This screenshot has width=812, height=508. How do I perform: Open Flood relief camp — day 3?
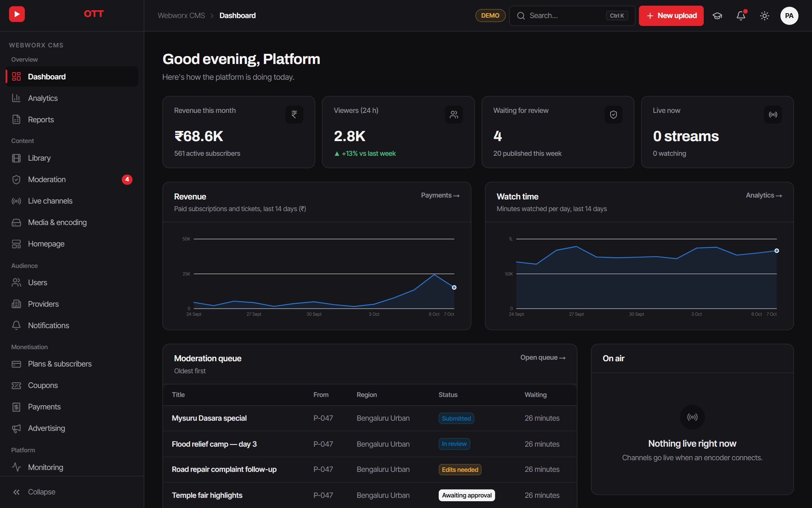tap(370, 444)
